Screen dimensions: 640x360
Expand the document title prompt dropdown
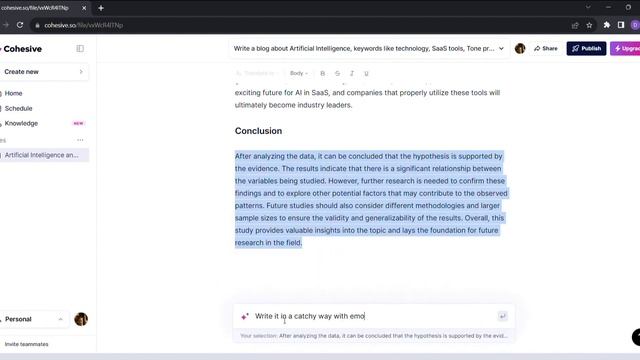pos(501,49)
